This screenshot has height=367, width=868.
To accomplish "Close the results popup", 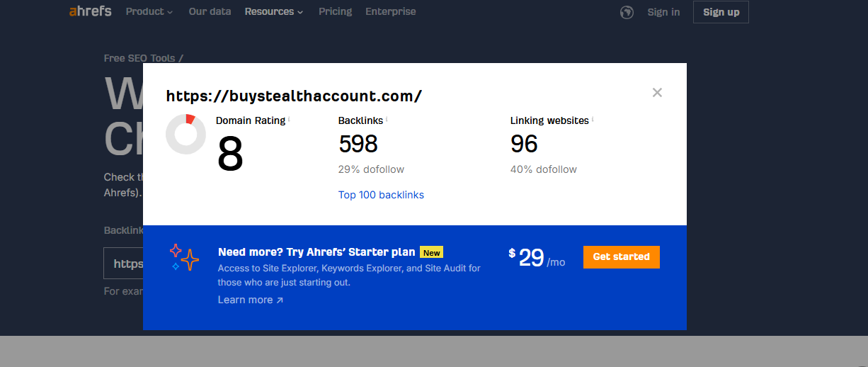I will point(657,92).
